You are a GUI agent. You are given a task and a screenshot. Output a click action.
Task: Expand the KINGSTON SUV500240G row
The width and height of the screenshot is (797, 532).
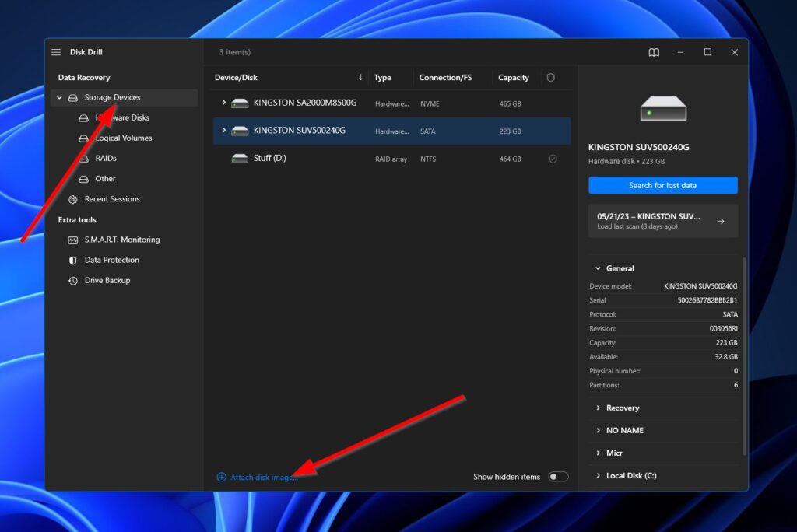coord(223,131)
